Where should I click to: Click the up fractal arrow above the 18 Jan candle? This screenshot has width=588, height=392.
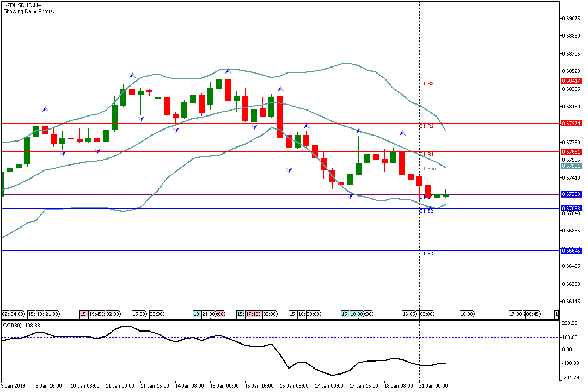[x=402, y=133]
